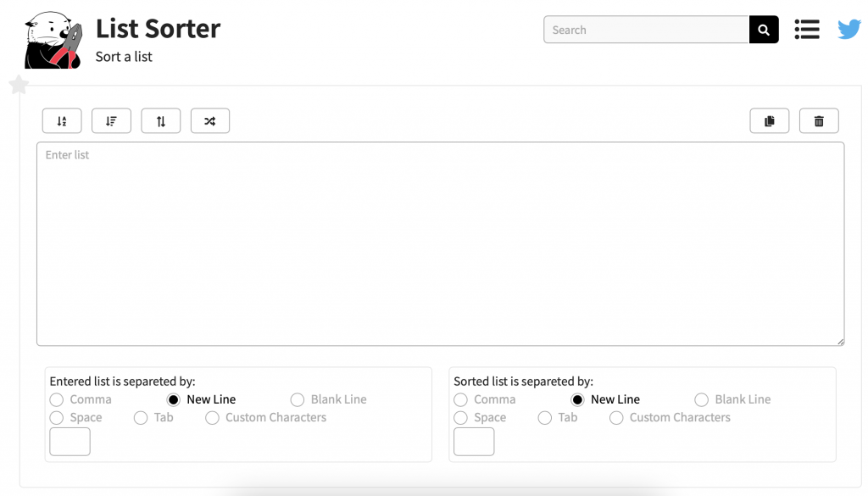
Task: Copy the sorted list to clipboard
Action: [x=769, y=120]
